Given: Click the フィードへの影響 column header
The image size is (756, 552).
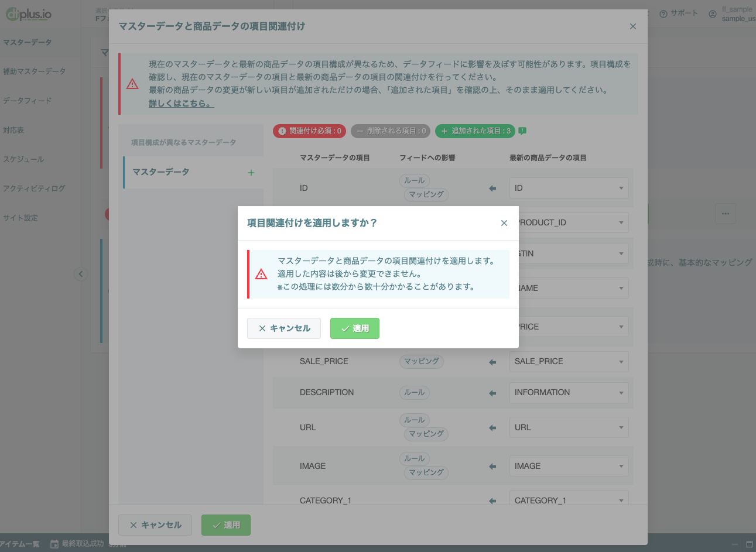Looking at the screenshot, I should coord(427,157).
